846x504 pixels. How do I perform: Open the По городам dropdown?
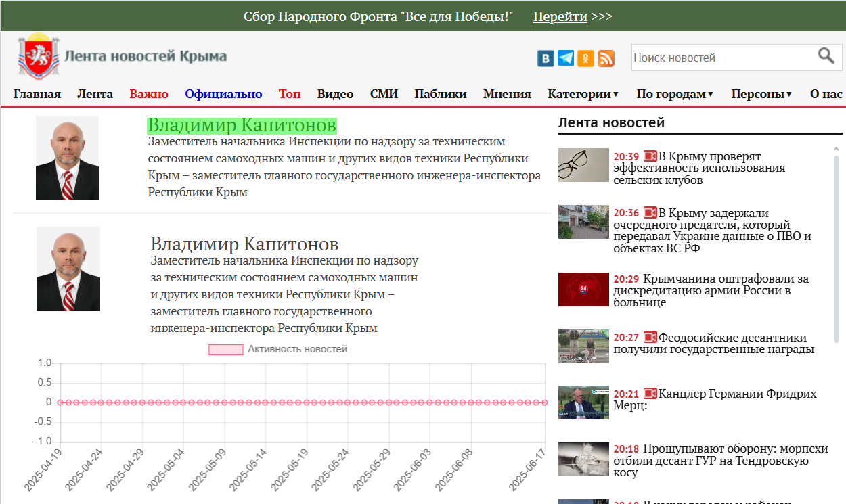click(x=674, y=94)
